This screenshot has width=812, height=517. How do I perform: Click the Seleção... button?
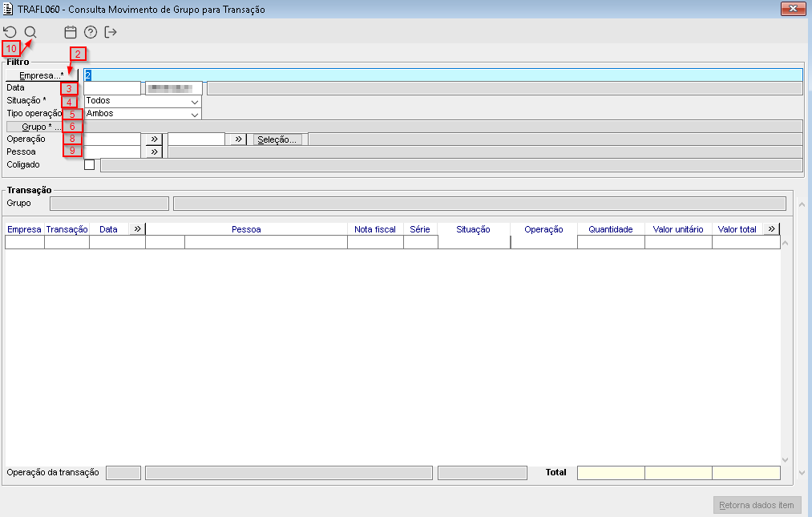click(x=277, y=139)
